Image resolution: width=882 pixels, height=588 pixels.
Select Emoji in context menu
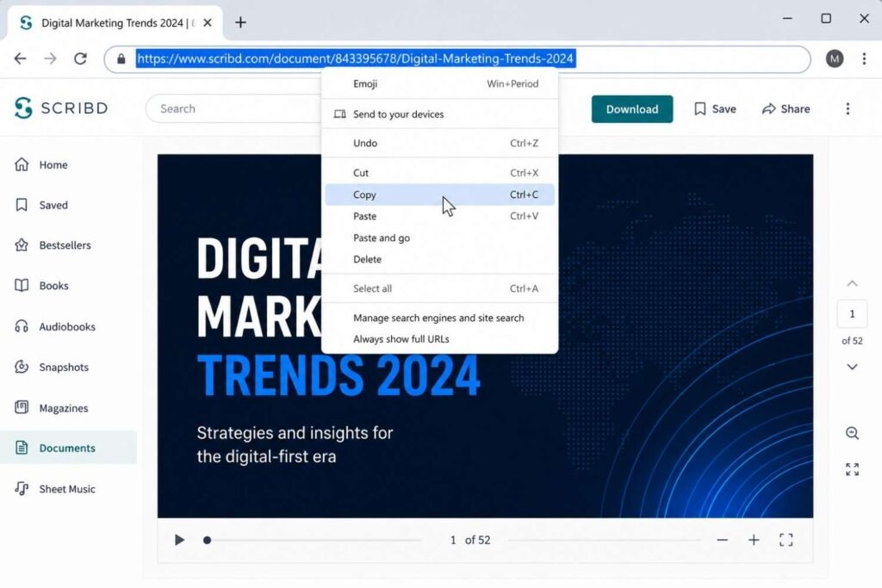point(440,84)
